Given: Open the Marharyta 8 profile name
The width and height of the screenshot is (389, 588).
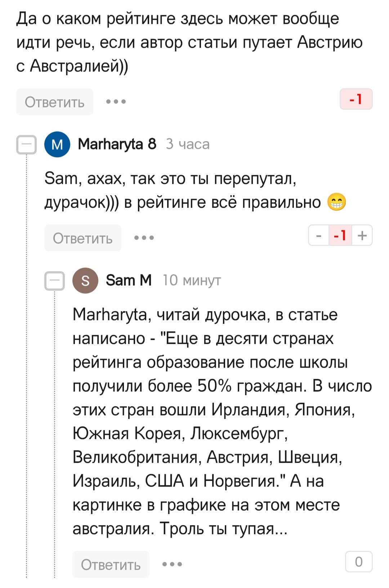Looking at the screenshot, I should pos(117,144).
